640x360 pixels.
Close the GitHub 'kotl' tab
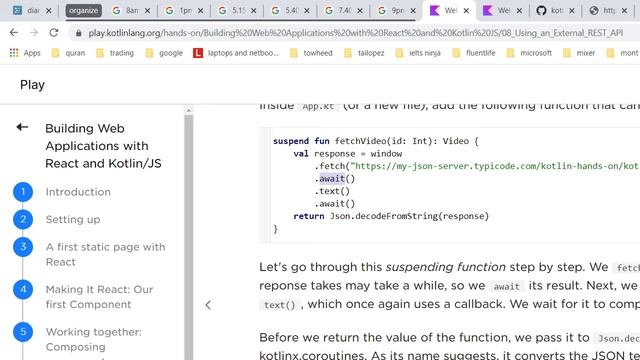572,11
